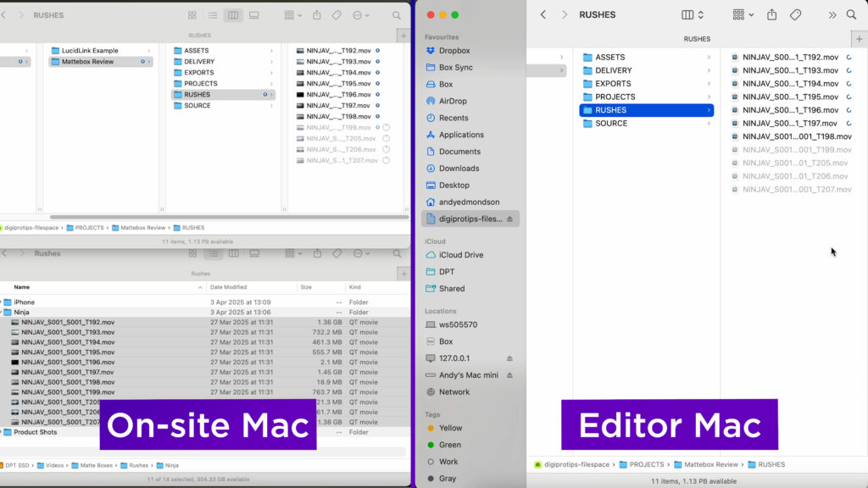Go back using the right window's back chevron
868x488 pixels.
pyautogui.click(x=543, y=15)
